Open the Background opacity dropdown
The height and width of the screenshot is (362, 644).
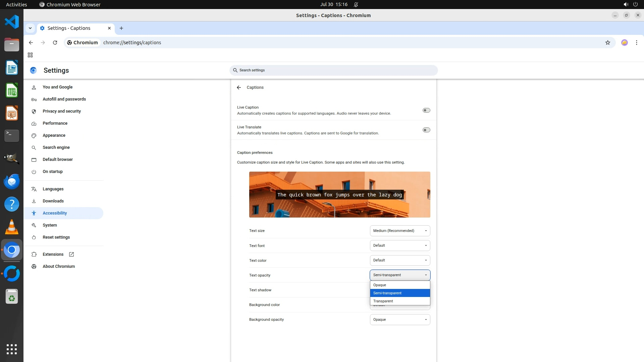point(400,319)
